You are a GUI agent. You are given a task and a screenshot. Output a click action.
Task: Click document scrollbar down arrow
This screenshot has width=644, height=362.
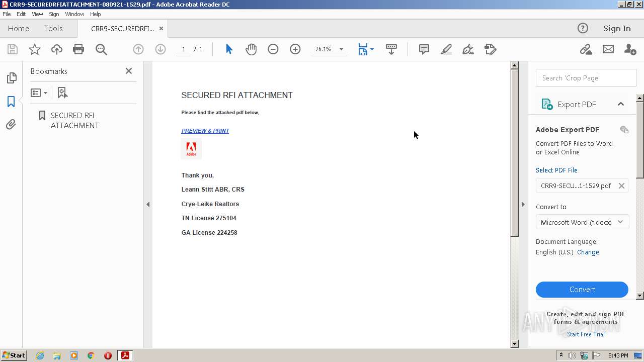[x=514, y=344]
